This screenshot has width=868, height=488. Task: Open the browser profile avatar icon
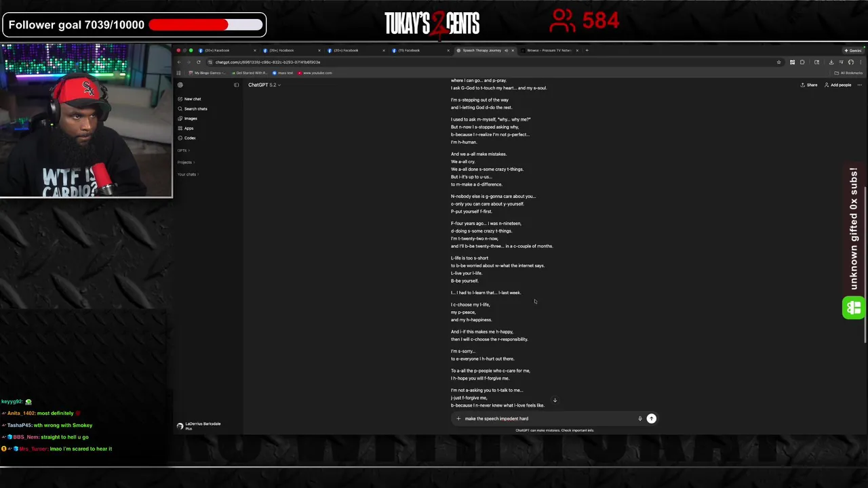pos(850,62)
